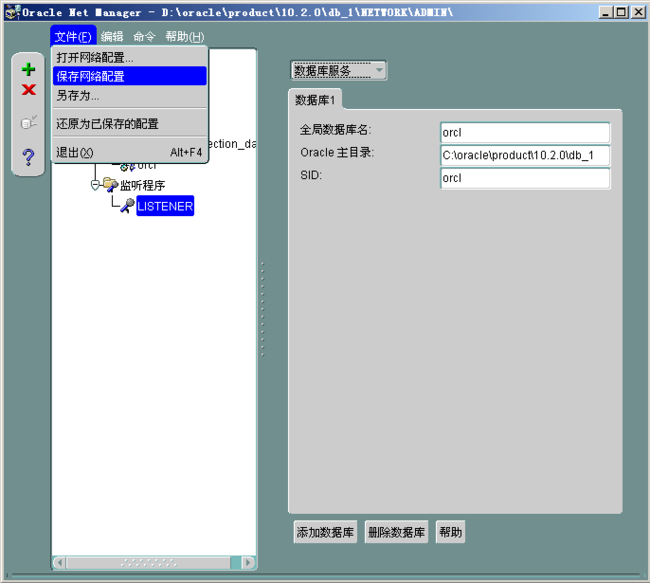Select 退出(X) menu entry

pos(129,152)
